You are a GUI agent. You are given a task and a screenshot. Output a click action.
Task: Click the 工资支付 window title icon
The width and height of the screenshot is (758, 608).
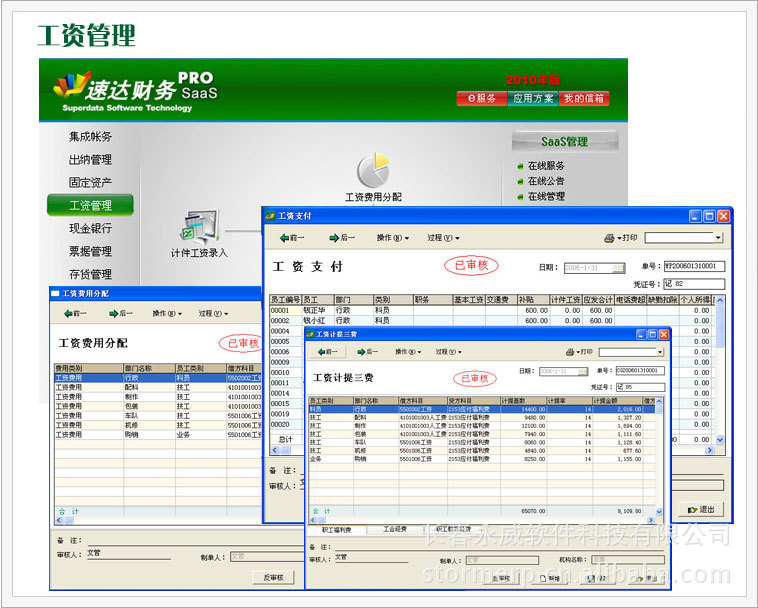270,216
